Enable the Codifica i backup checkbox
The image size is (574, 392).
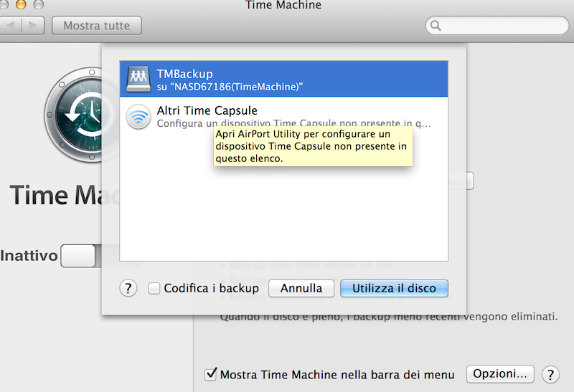tap(154, 288)
